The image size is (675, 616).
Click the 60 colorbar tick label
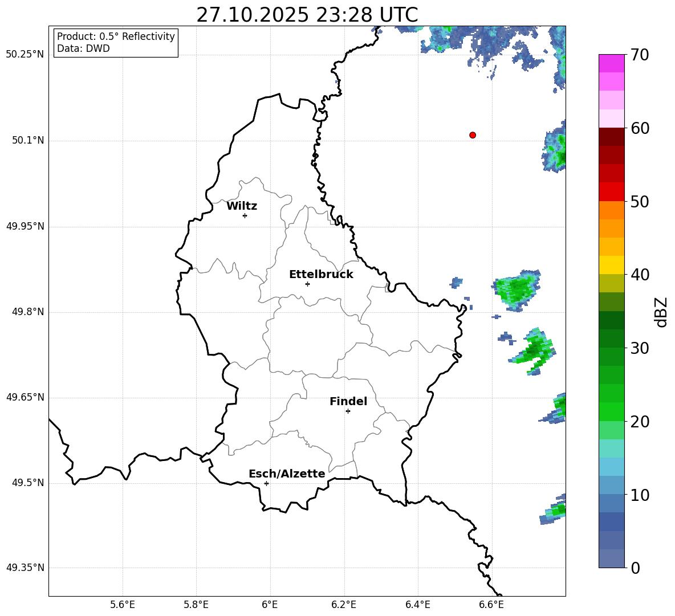pos(640,128)
